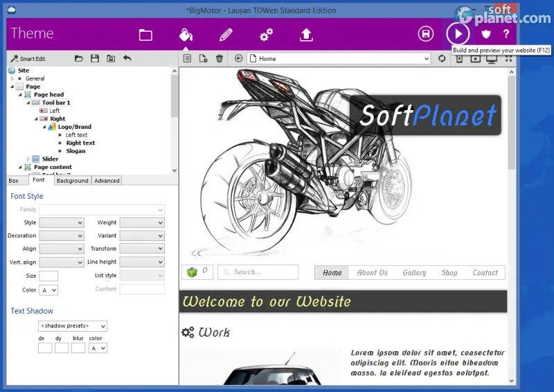This screenshot has width=554, height=392.
Task: Switch to the Background tab
Action: coord(73,181)
